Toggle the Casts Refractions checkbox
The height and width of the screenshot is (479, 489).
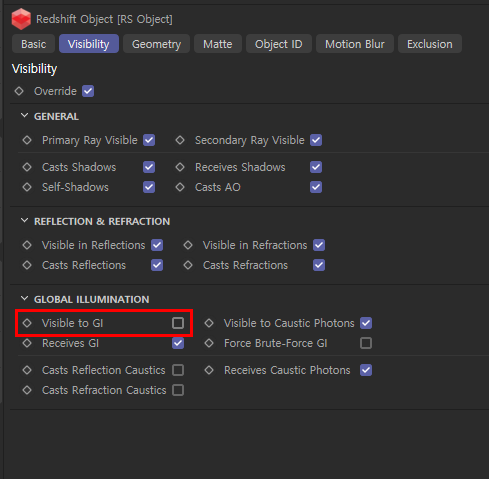click(319, 265)
